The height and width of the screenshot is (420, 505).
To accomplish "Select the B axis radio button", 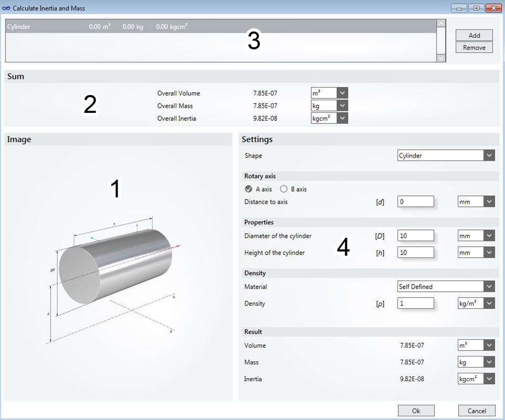I will point(283,189).
